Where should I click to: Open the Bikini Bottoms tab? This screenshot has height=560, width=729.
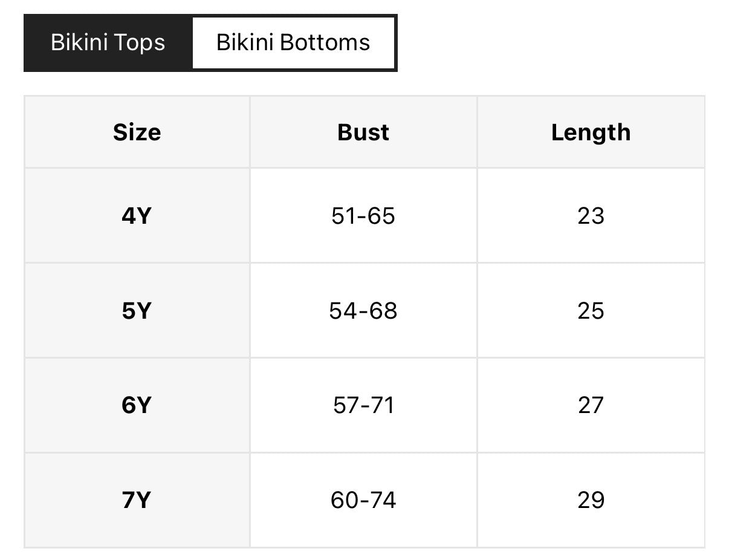point(293,42)
